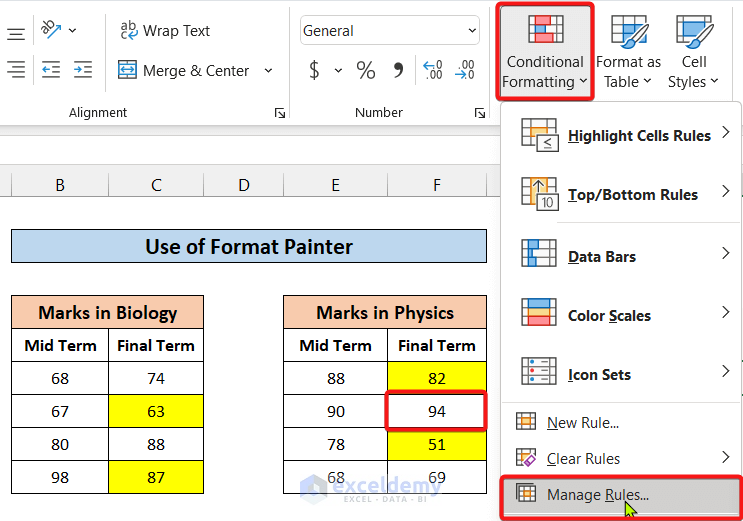743x521 pixels.
Task: Apply comma style number format
Action: pos(398,70)
